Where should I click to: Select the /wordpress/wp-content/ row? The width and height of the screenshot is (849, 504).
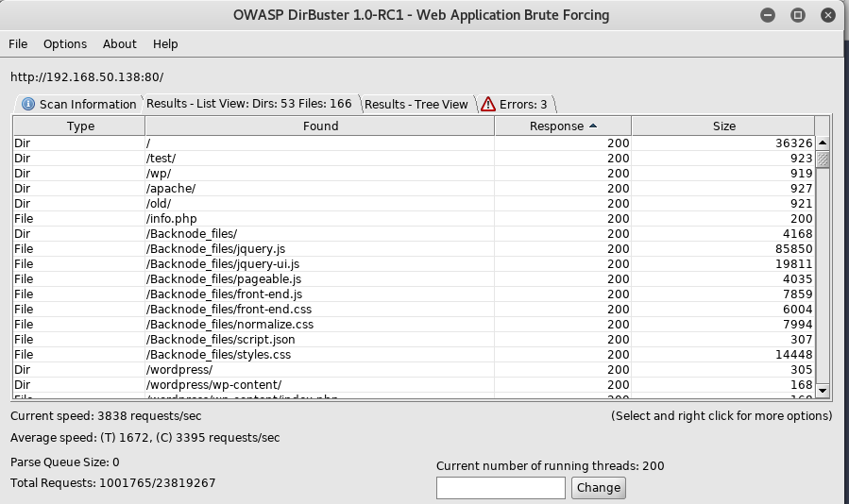(x=414, y=385)
